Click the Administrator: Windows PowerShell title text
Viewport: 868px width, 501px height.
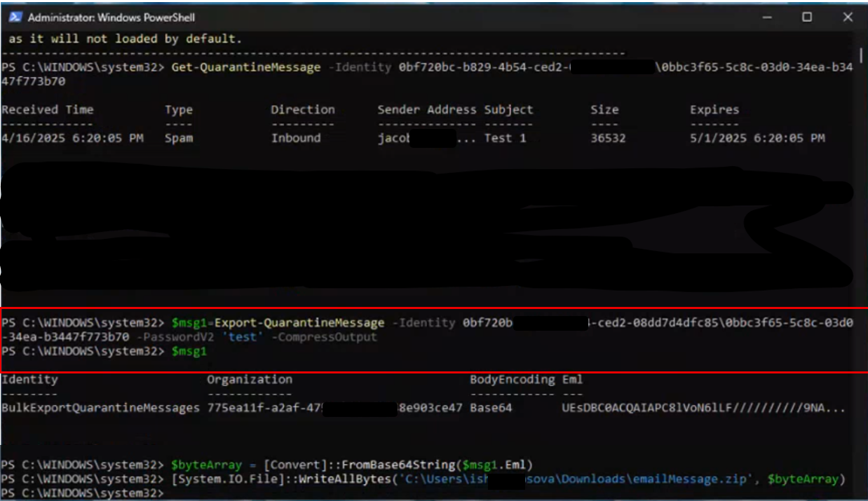111,17
